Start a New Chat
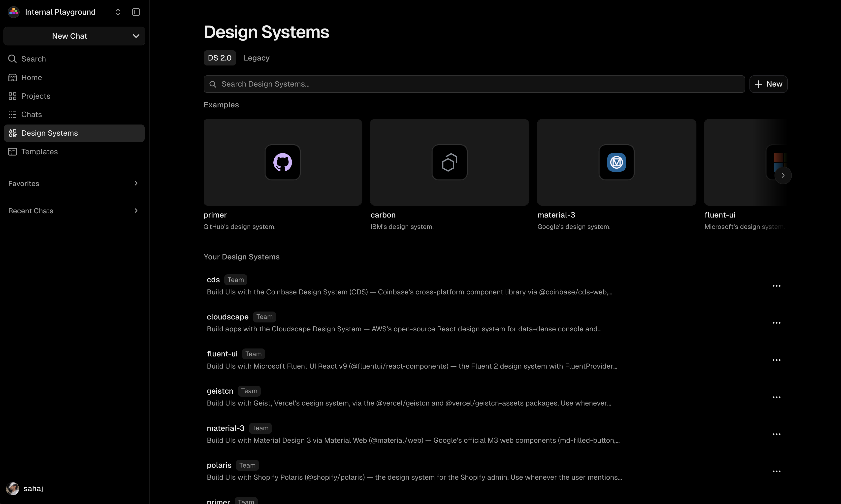 [65, 36]
